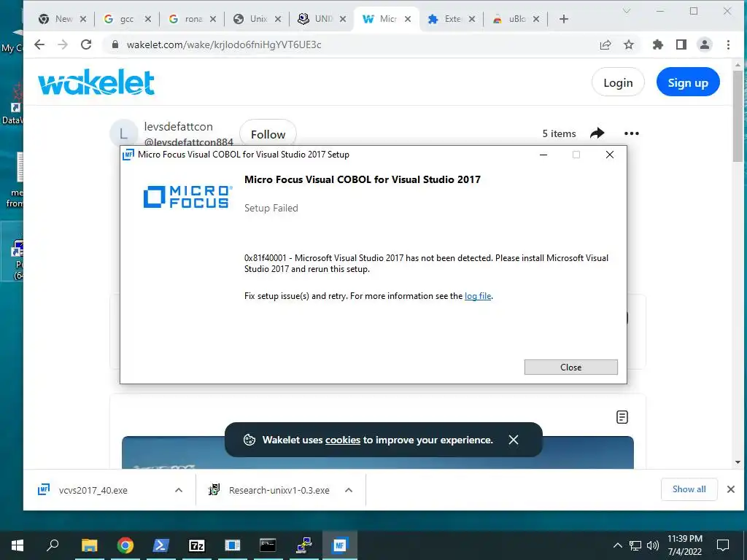Reload the current page
747x560 pixels.
86,44
